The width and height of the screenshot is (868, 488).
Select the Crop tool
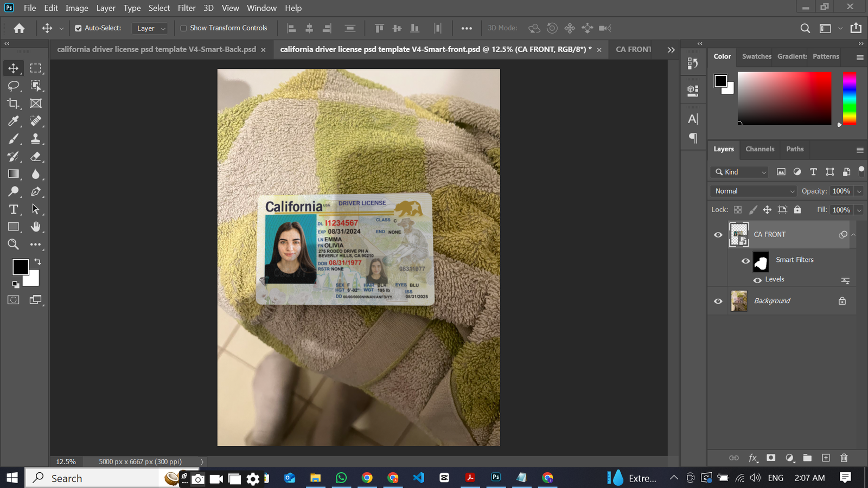point(14,103)
